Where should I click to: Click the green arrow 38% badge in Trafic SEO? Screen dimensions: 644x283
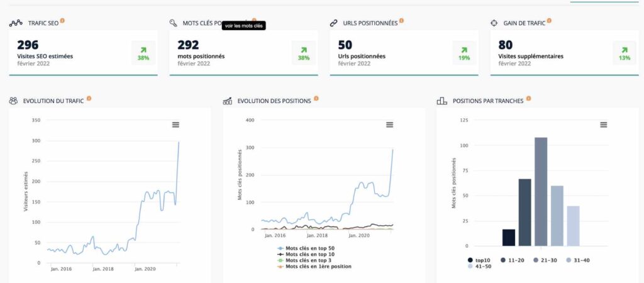(x=143, y=53)
